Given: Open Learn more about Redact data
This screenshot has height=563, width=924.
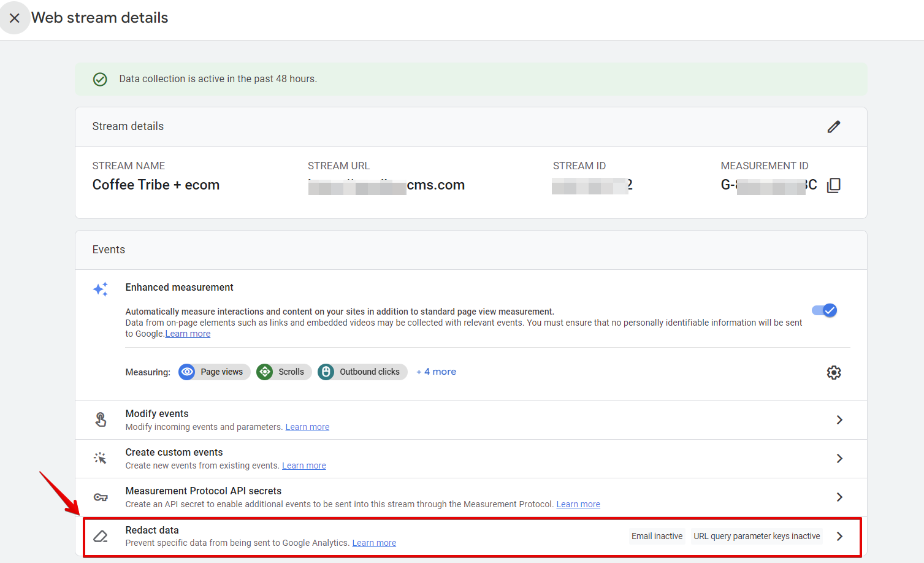Looking at the screenshot, I should click(x=374, y=542).
